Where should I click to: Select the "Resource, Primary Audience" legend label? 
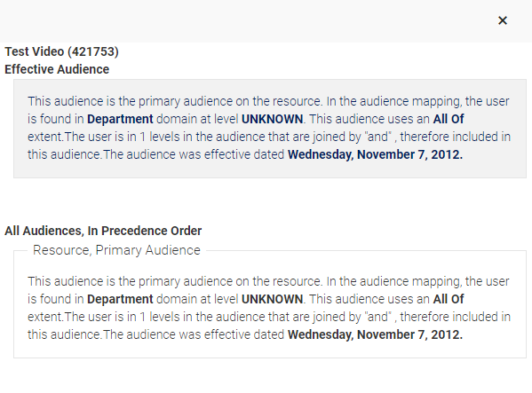[x=116, y=250]
